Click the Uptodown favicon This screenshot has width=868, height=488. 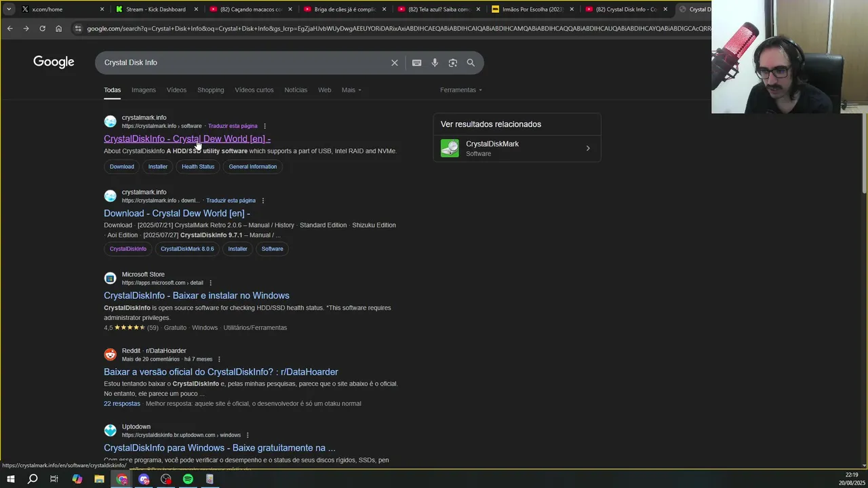pyautogui.click(x=110, y=430)
